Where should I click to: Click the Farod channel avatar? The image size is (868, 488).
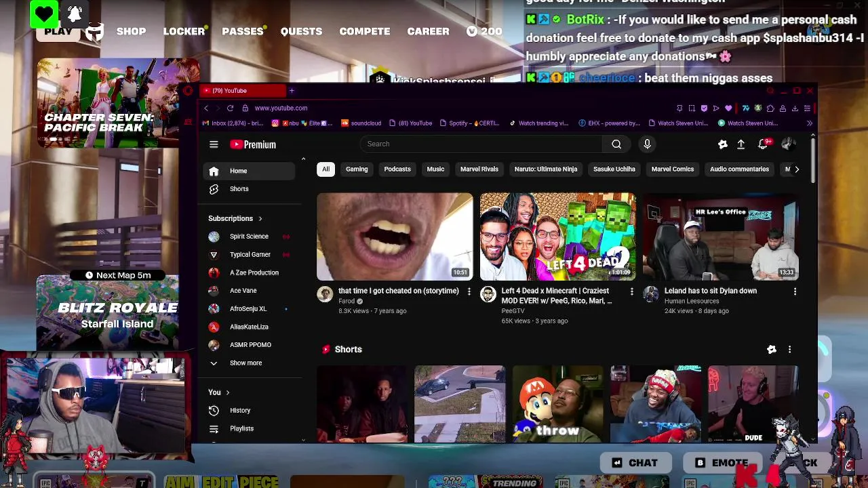(x=325, y=294)
